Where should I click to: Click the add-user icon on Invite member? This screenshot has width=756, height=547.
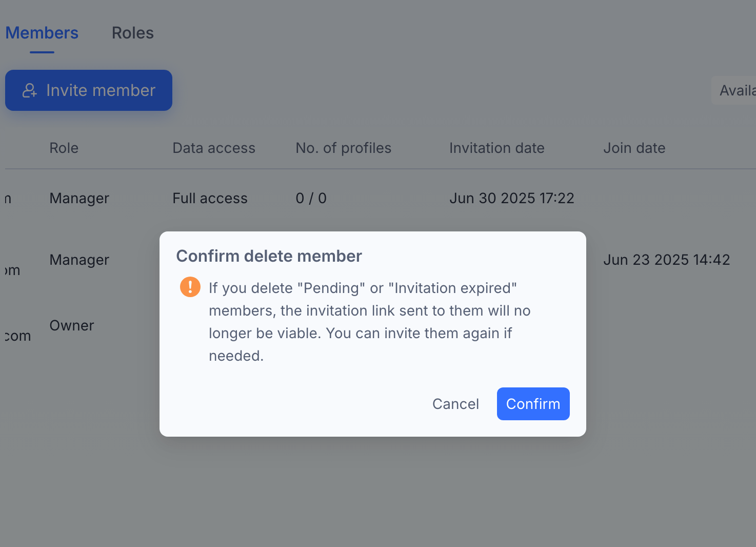tap(30, 90)
